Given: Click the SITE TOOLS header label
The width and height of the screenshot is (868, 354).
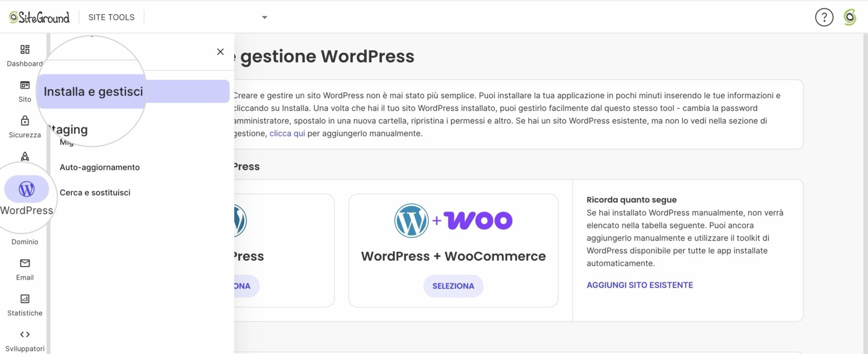Looking at the screenshot, I should click(x=111, y=17).
